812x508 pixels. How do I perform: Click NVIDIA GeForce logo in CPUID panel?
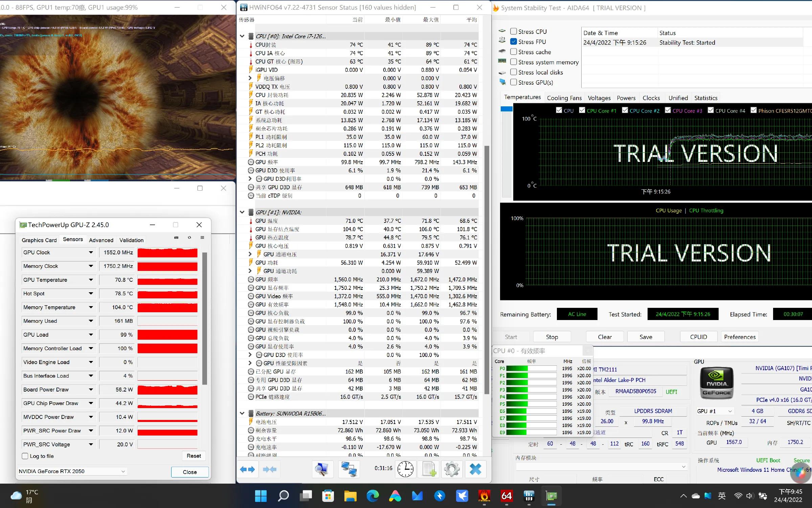click(716, 384)
